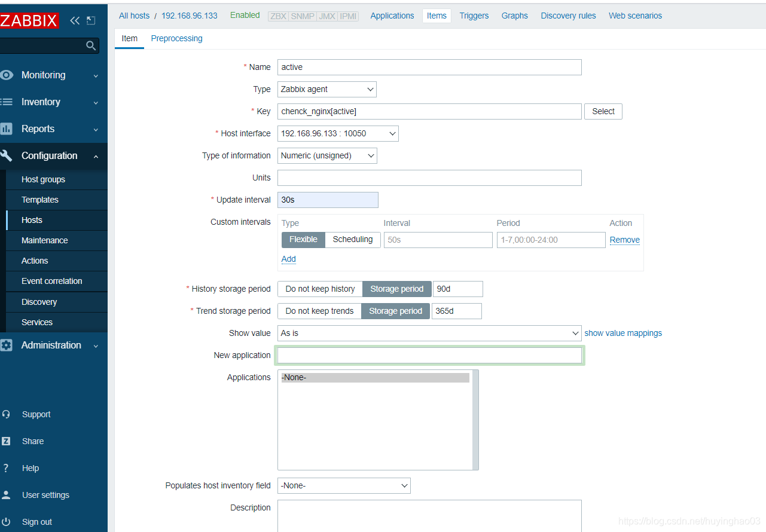The height and width of the screenshot is (532, 766).
Task: Click the Applications list scrollbar
Action: coord(475,420)
